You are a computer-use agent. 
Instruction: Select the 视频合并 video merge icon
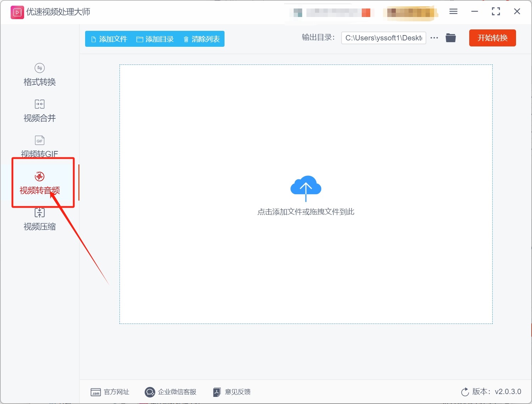point(39,104)
